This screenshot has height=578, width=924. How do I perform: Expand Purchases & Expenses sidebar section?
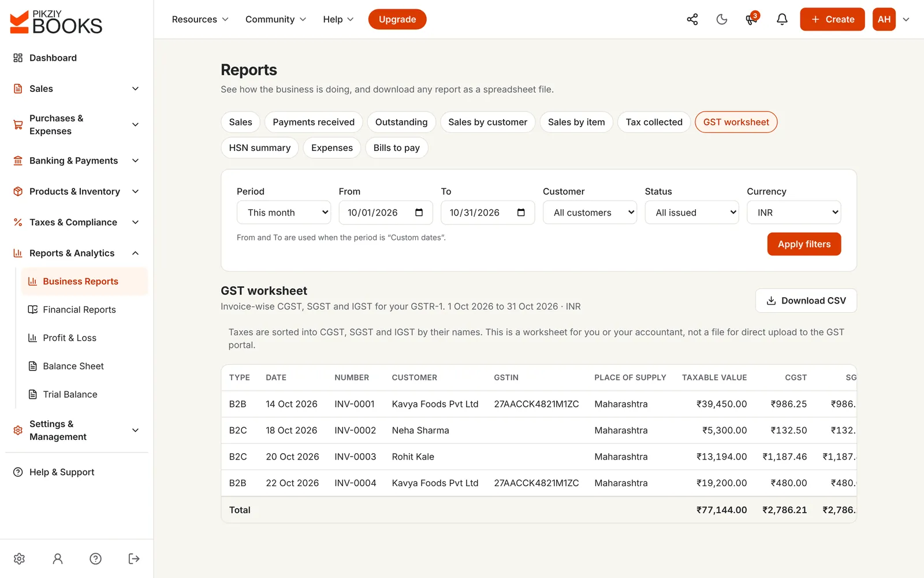click(x=77, y=125)
